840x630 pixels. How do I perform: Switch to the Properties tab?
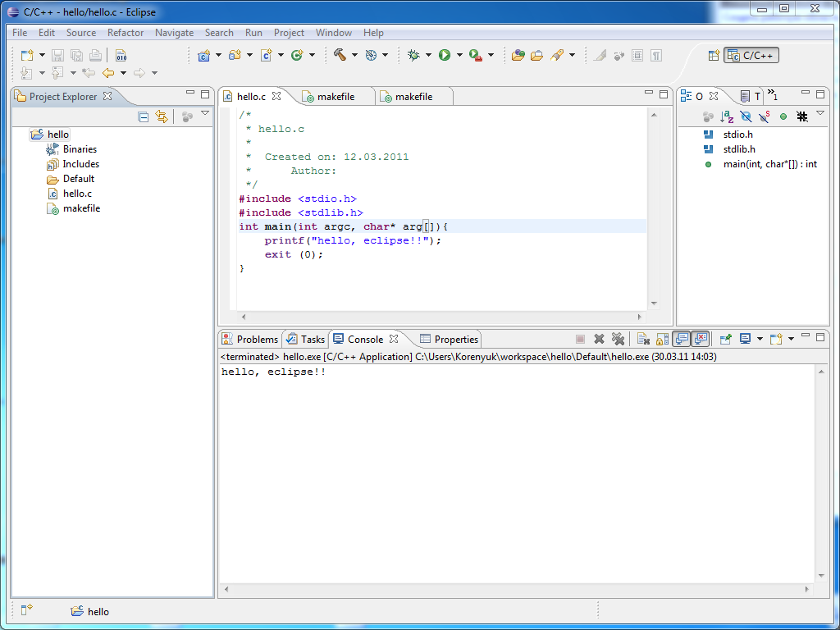pos(449,339)
